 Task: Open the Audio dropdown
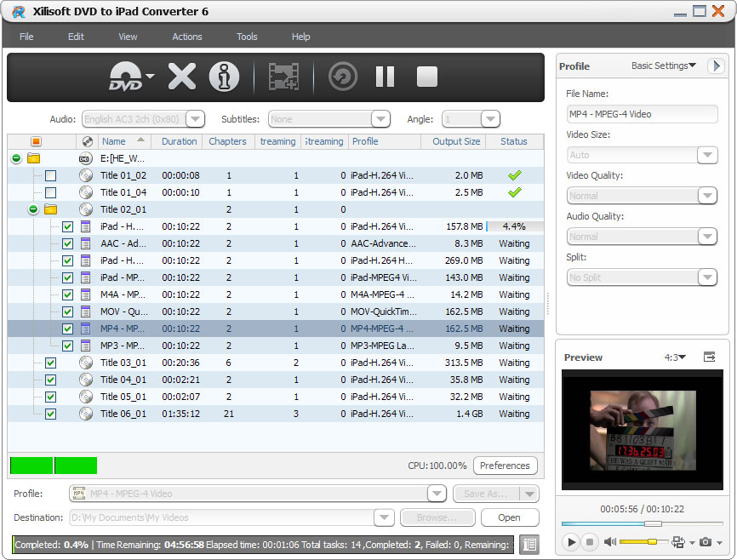(195, 119)
